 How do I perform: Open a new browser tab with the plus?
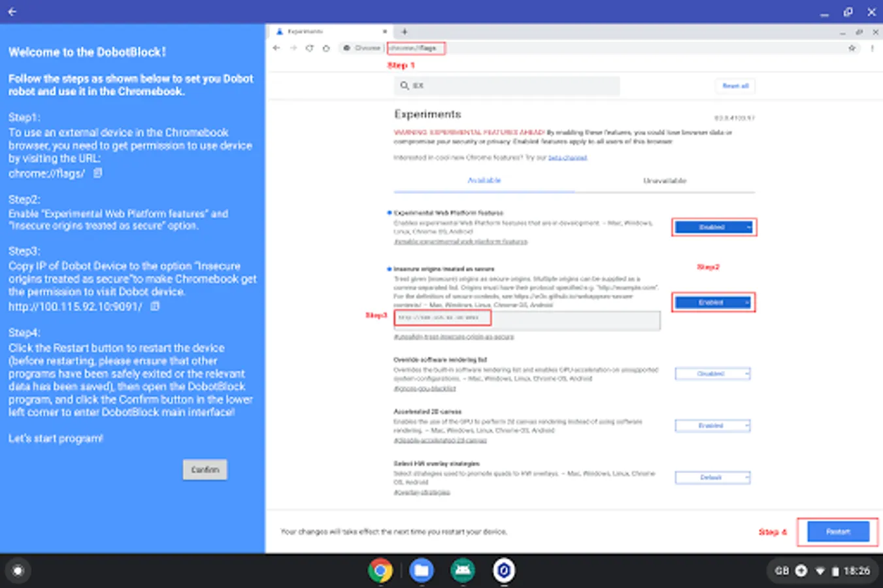tap(405, 31)
